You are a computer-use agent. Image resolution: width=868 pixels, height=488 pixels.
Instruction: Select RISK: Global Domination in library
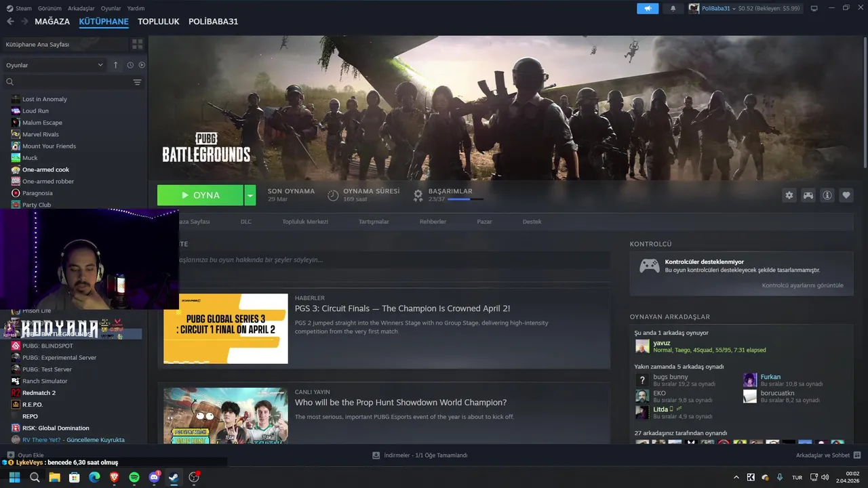tap(56, 428)
